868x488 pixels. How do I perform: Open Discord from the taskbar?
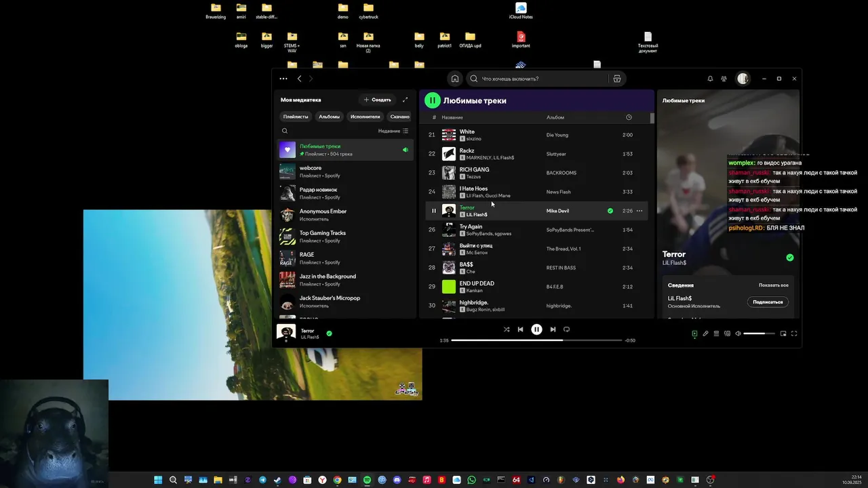397,480
